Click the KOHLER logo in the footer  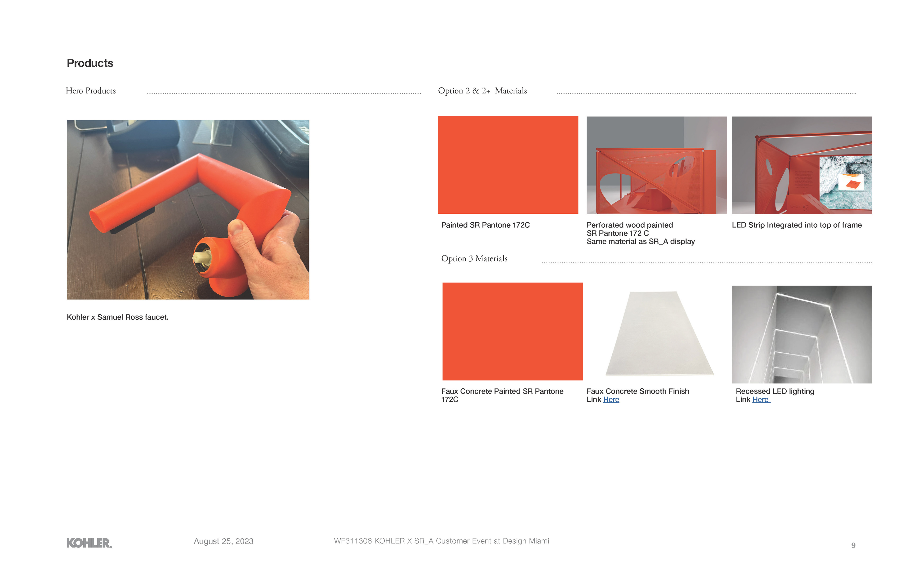point(89,543)
